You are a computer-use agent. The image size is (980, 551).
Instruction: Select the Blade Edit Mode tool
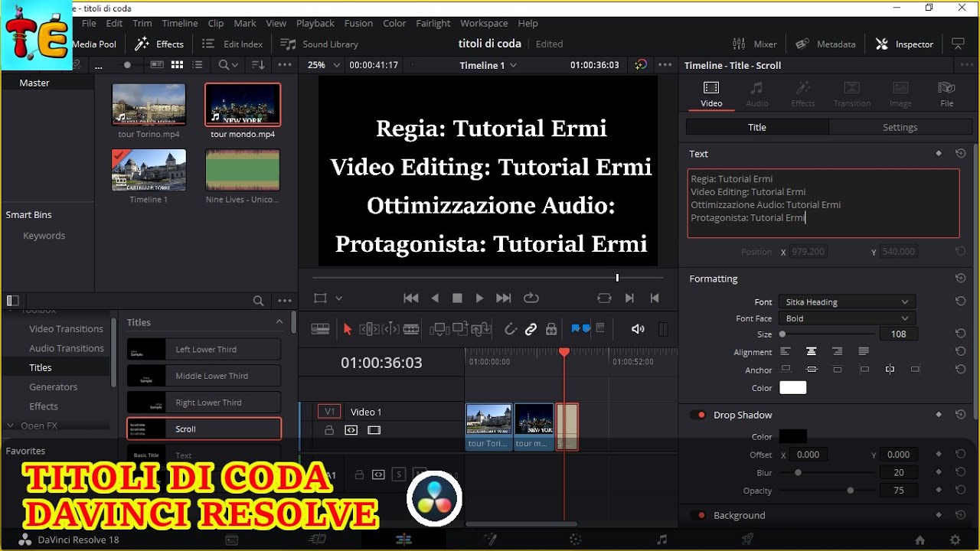click(411, 329)
